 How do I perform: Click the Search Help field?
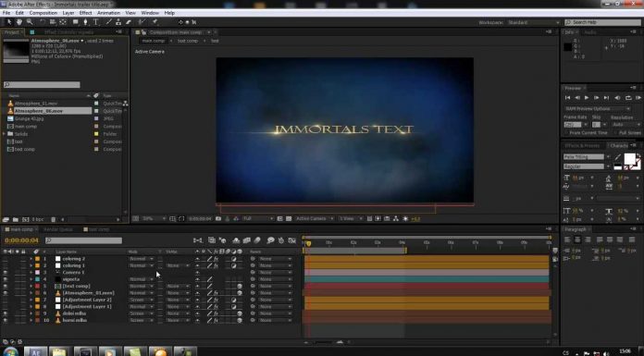point(602,22)
